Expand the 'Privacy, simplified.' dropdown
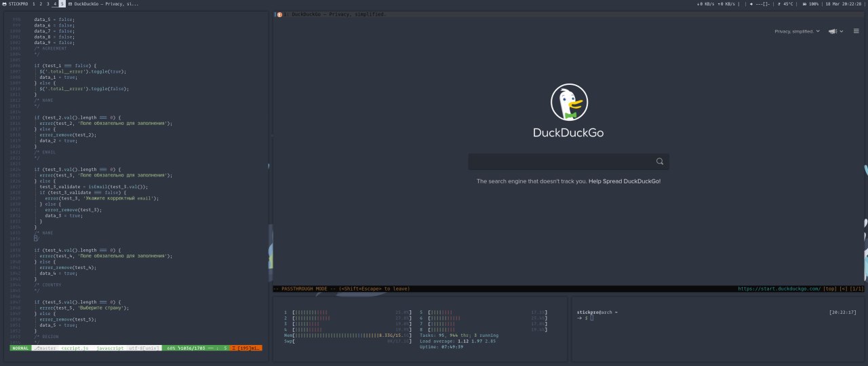Screen dimensions: 868x366 tap(797, 31)
